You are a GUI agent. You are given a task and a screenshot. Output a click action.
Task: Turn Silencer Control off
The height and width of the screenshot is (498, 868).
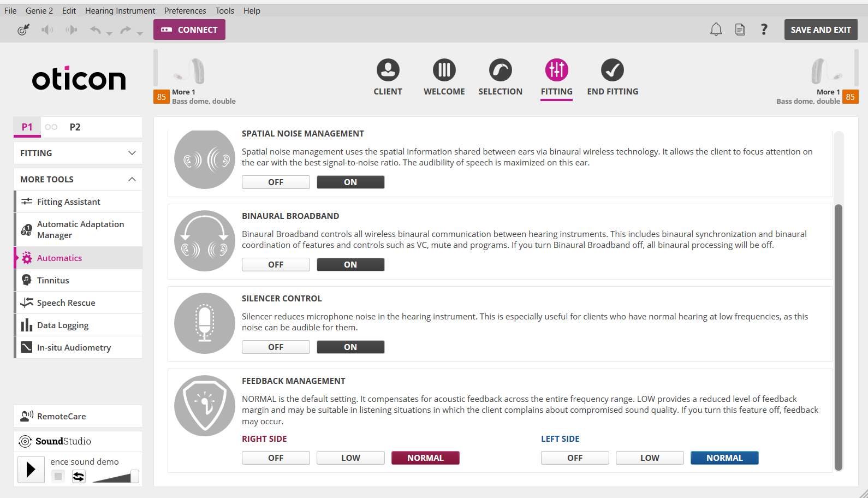[276, 347]
